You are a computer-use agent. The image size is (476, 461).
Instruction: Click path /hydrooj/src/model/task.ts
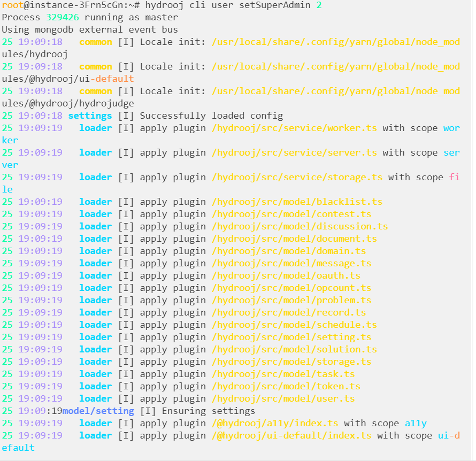283,374
